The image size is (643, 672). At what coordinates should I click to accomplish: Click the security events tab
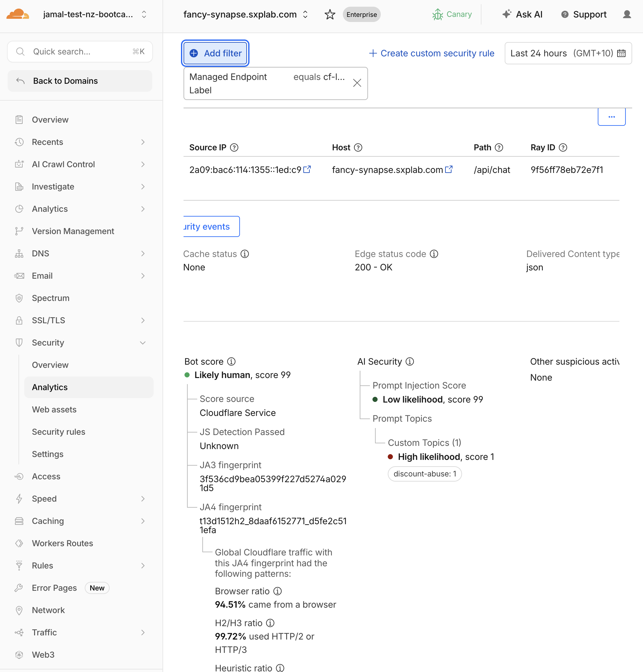tap(211, 226)
